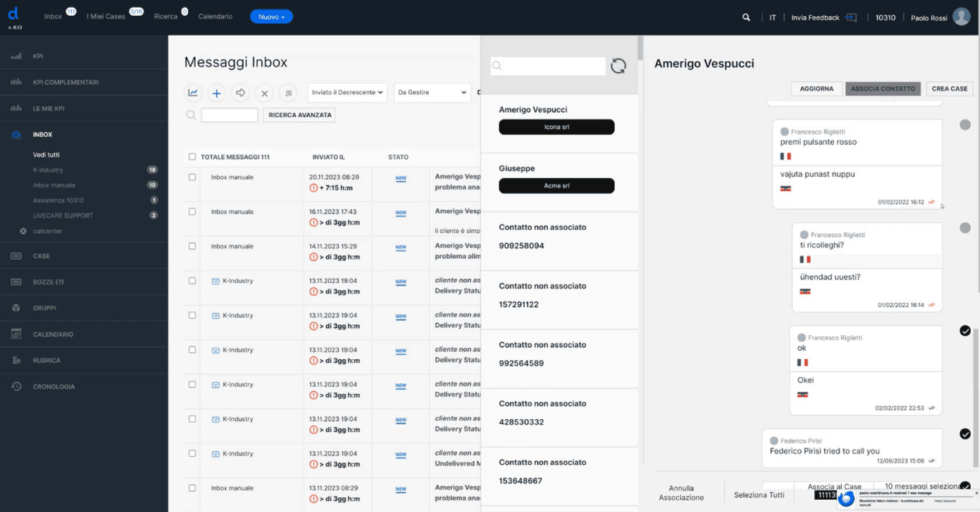Open the Ricerca tab
Viewport: 980px width, 512px height.
pyautogui.click(x=166, y=16)
